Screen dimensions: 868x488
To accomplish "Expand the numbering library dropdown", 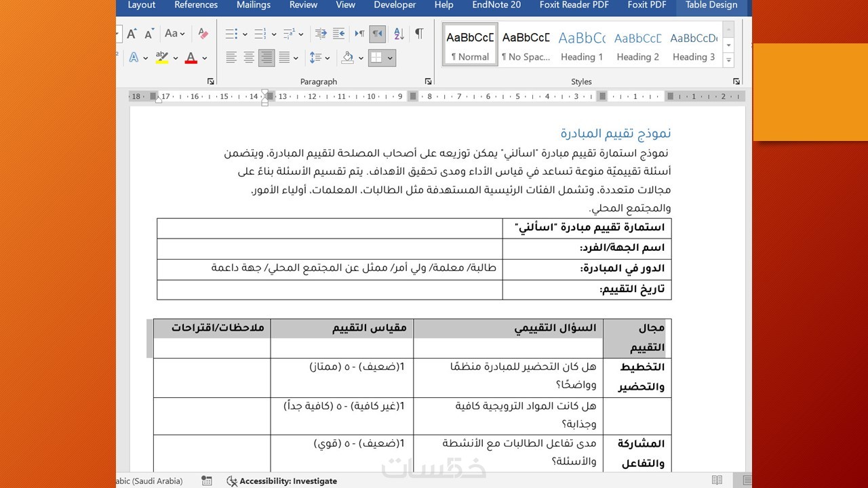I will (274, 34).
